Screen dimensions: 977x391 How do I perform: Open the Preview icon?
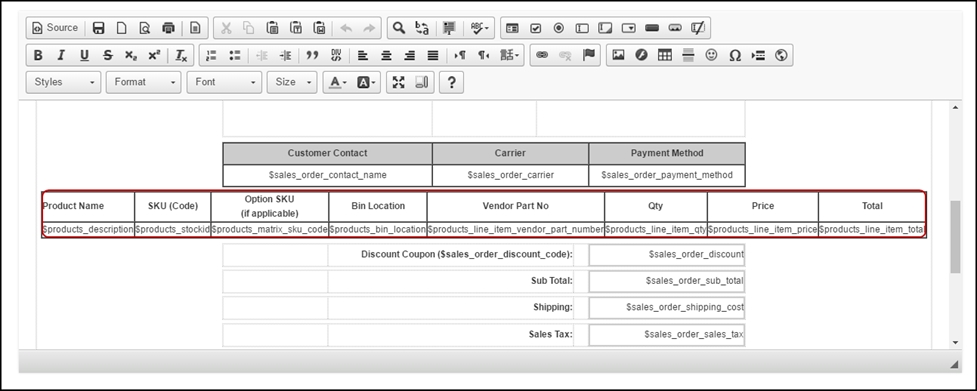click(145, 28)
